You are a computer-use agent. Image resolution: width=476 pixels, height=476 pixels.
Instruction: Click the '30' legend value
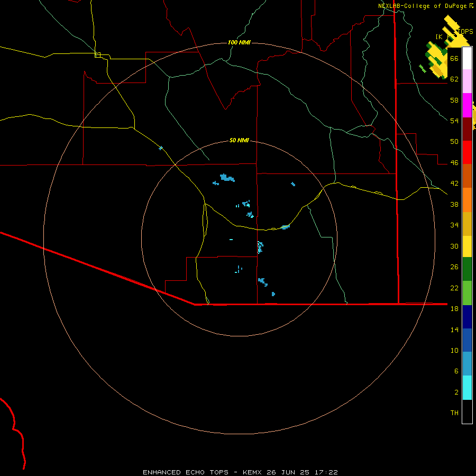(x=454, y=246)
